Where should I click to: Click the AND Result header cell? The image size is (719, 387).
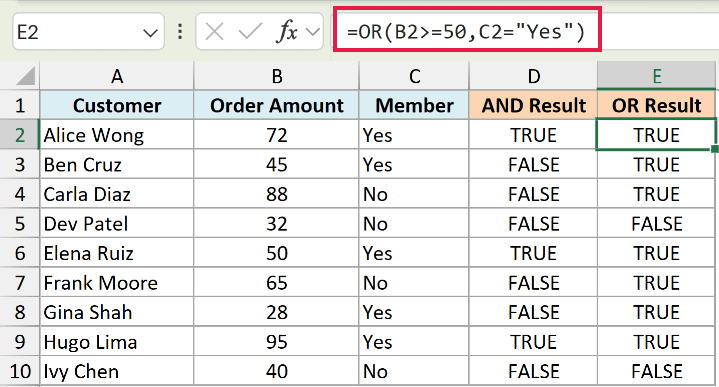point(533,105)
